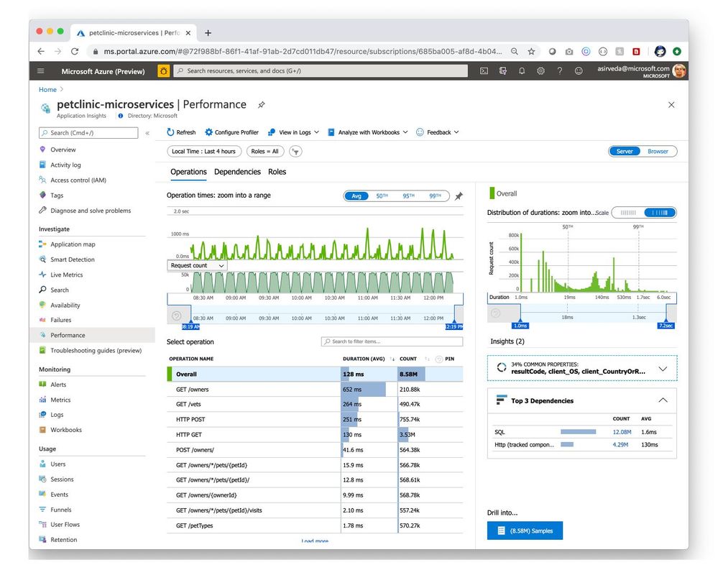Click the SQL count 12.08M link
This screenshot has width=718, height=588.
coord(622,432)
